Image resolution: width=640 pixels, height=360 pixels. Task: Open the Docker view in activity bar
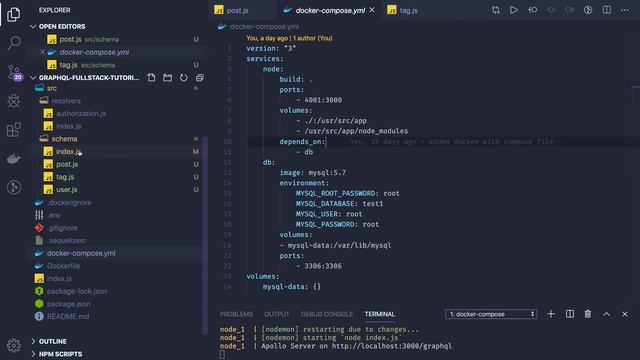click(x=14, y=158)
